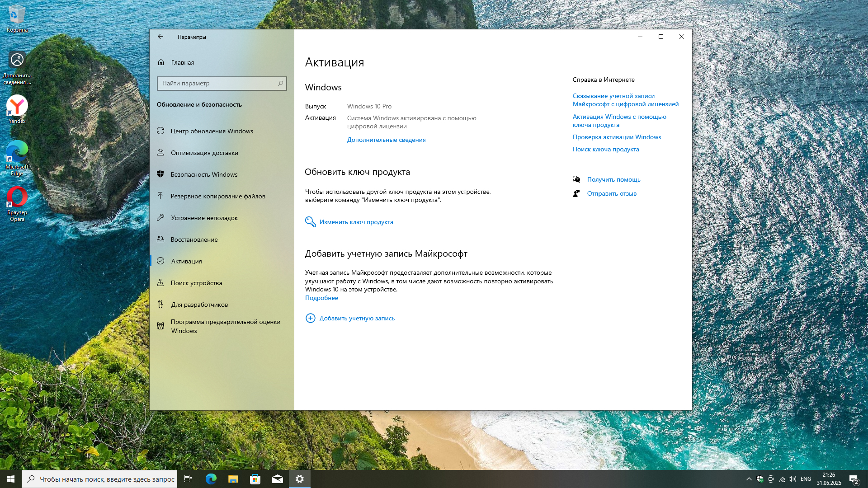This screenshot has height=488, width=868.
Task: Click Дополнительные сведения activation link
Action: 386,140
